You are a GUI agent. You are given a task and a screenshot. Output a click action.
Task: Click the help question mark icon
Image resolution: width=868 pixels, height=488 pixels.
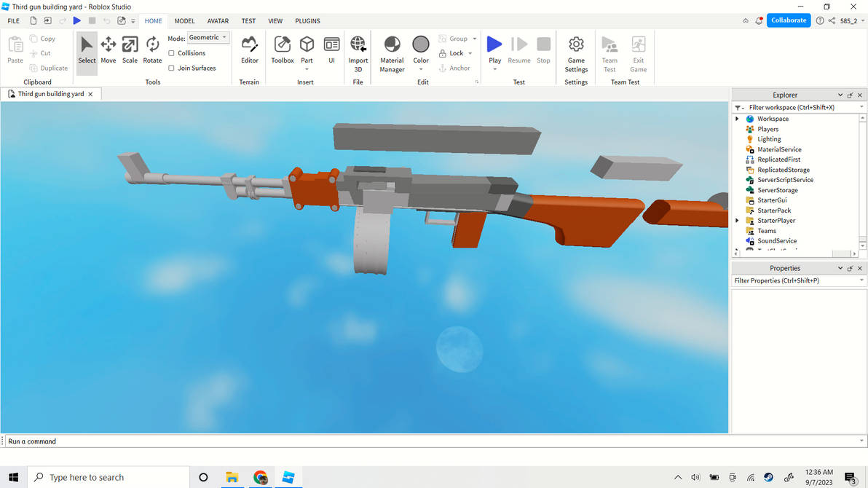tap(820, 20)
